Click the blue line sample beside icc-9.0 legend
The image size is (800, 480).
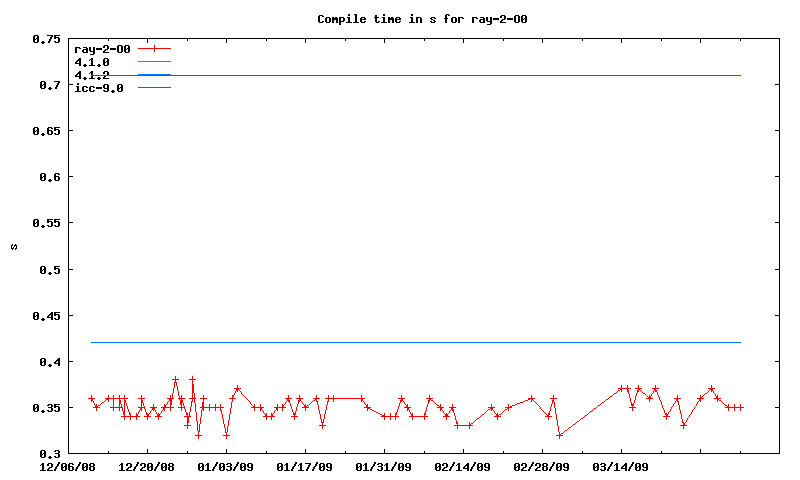tap(155, 88)
